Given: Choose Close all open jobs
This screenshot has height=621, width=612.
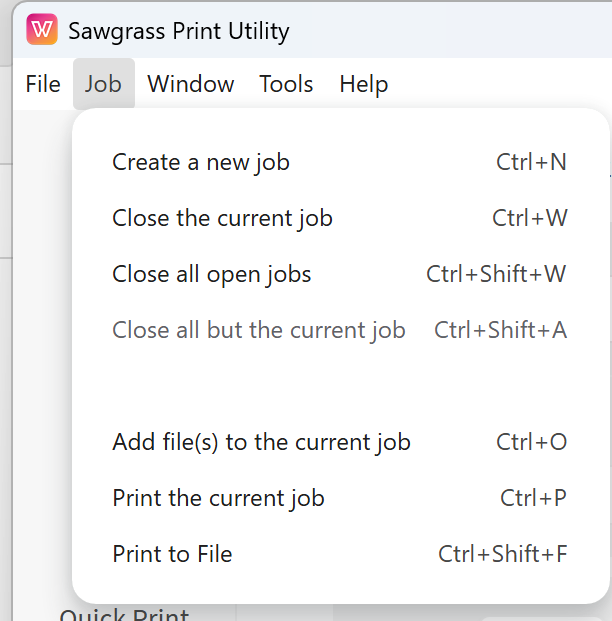Looking at the screenshot, I should point(340,274).
